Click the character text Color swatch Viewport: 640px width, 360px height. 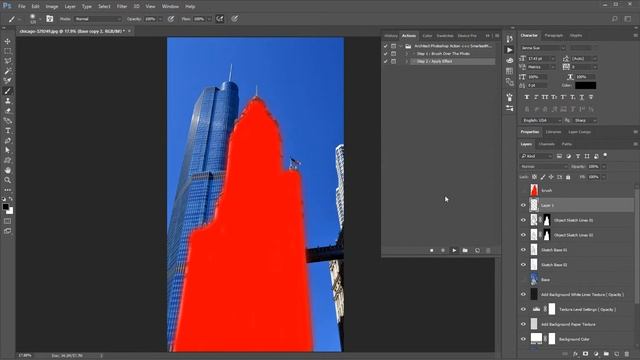(x=585, y=85)
